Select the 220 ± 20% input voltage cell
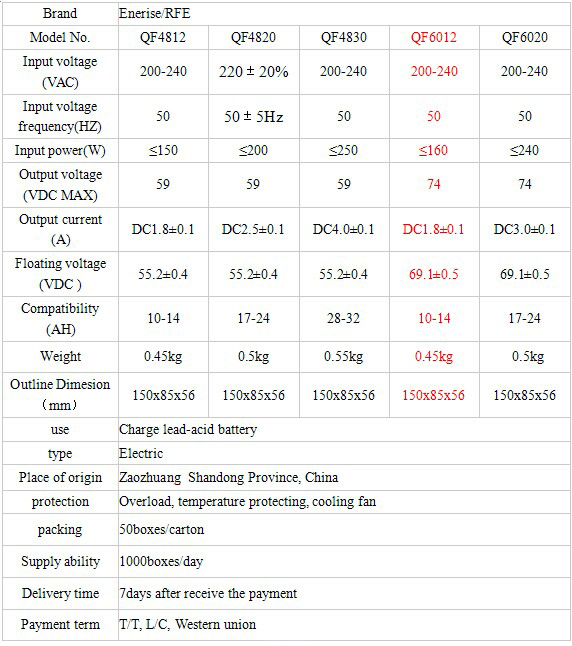Screen dimensions: 572x646 click(253, 72)
